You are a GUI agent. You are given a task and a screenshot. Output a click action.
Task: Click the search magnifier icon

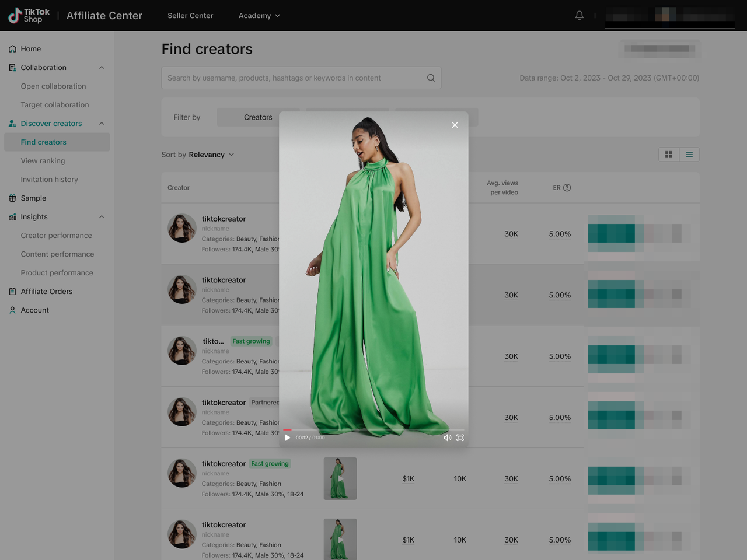[431, 78]
